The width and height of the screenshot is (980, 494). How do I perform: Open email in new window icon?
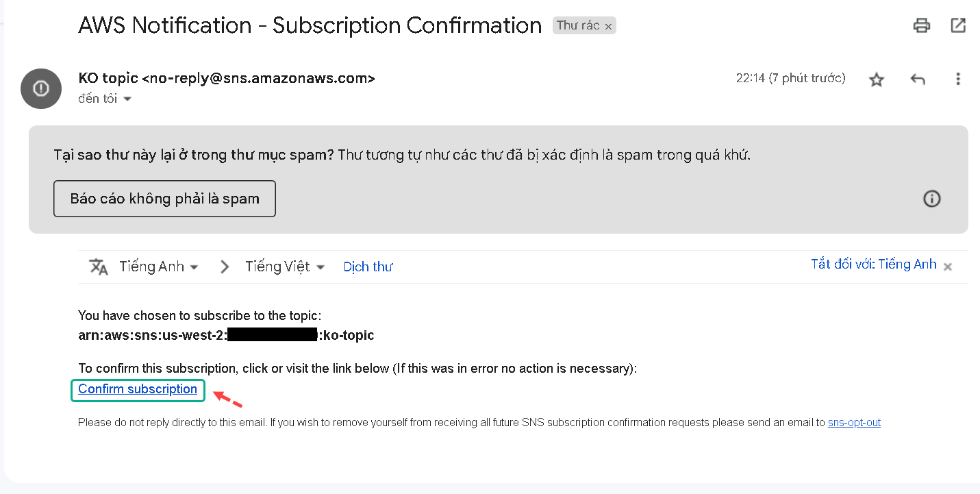(x=958, y=26)
